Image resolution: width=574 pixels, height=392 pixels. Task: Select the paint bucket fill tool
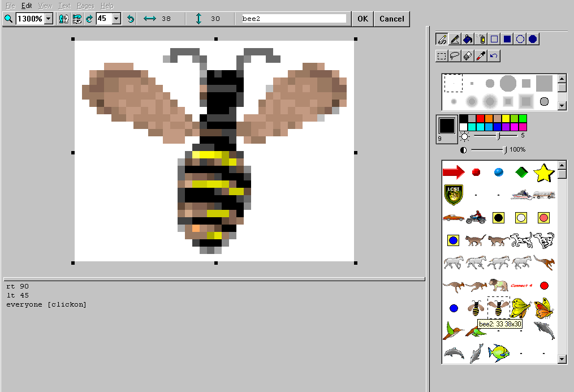[x=468, y=39]
